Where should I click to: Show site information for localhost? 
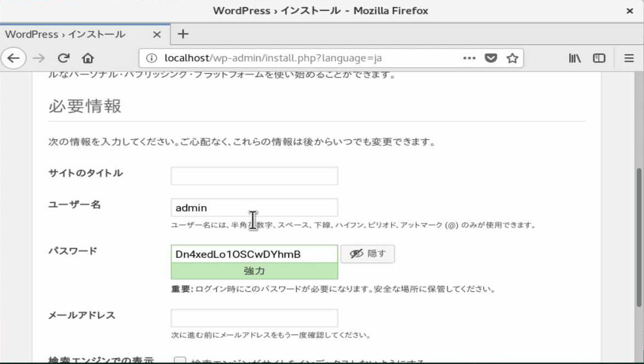click(x=151, y=58)
